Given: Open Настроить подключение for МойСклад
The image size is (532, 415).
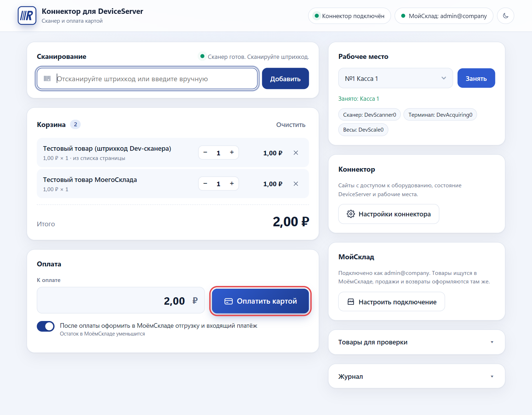Looking at the screenshot, I should point(392,302).
